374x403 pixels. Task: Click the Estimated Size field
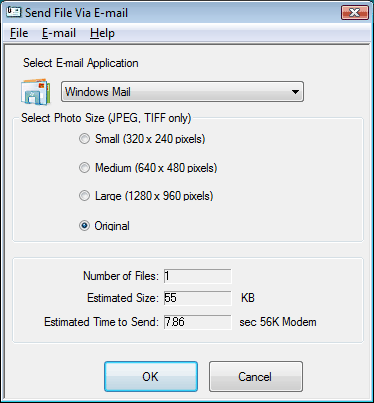197,298
